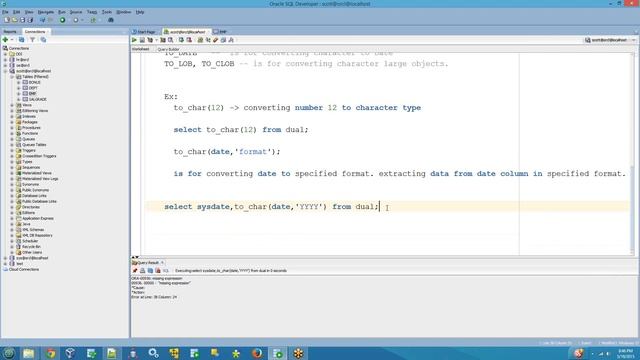Viewport: 640px width, 360px height.
Task: Click the red Delete icon in Query Result toolbar
Action: click(158, 271)
